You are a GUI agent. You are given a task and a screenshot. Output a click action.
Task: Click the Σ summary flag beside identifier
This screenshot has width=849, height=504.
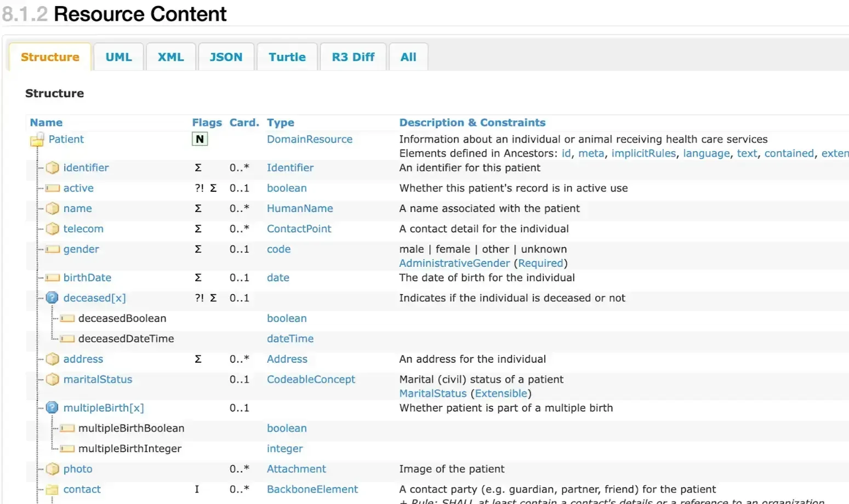(x=198, y=168)
